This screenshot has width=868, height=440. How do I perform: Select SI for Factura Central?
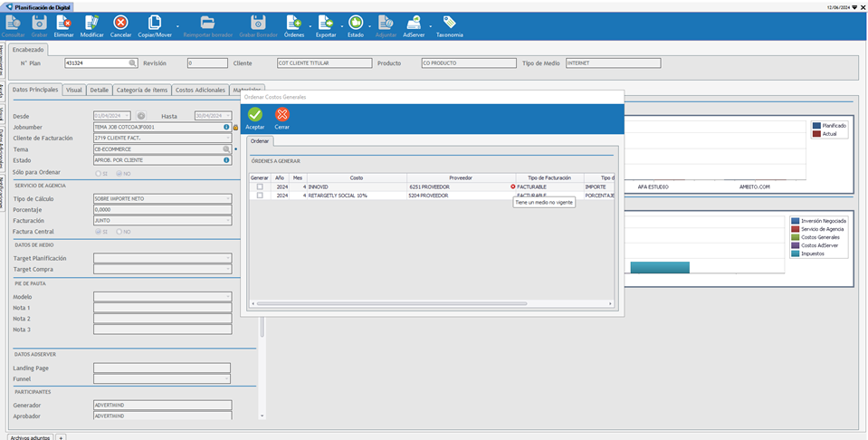(99, 232)
